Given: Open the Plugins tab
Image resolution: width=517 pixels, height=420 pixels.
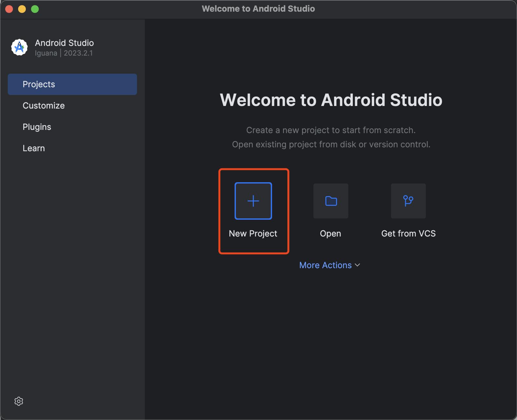Looking at the screenshot, I should 72,127.
